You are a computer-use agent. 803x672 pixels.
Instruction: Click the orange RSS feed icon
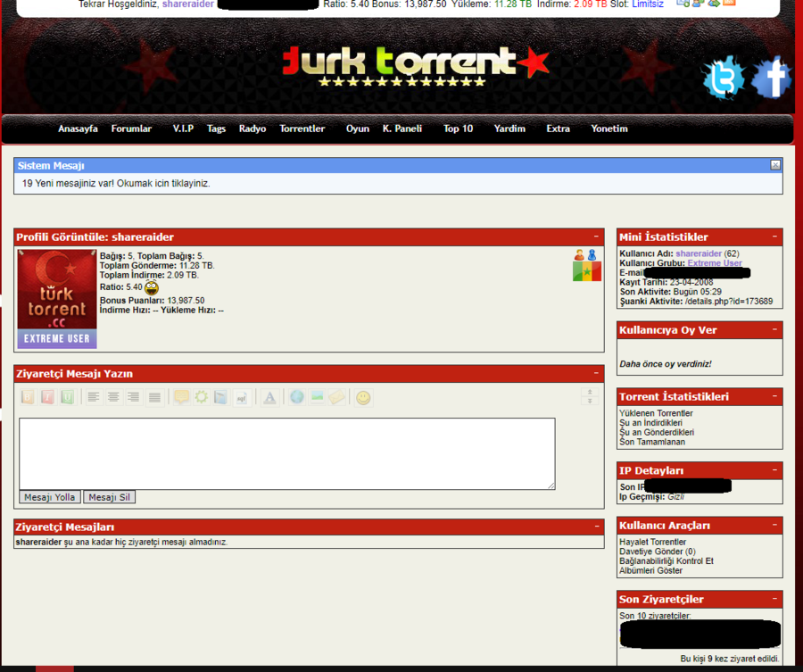pyautogui.click(x=729, y=3)
